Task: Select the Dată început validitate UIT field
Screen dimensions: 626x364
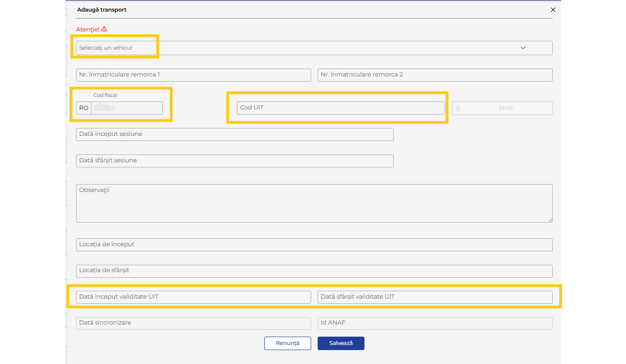Action: tap(193, 297)
